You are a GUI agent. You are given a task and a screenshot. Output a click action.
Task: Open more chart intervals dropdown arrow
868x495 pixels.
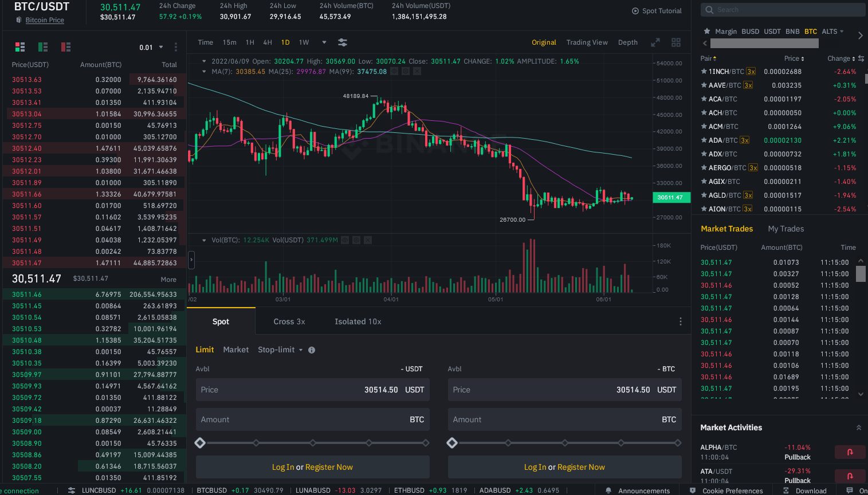coord(324,42)
